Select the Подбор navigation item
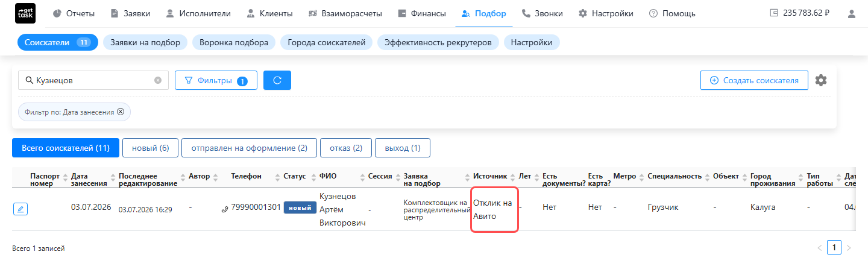Screen dimensions: 868x269 pos(483,13)
